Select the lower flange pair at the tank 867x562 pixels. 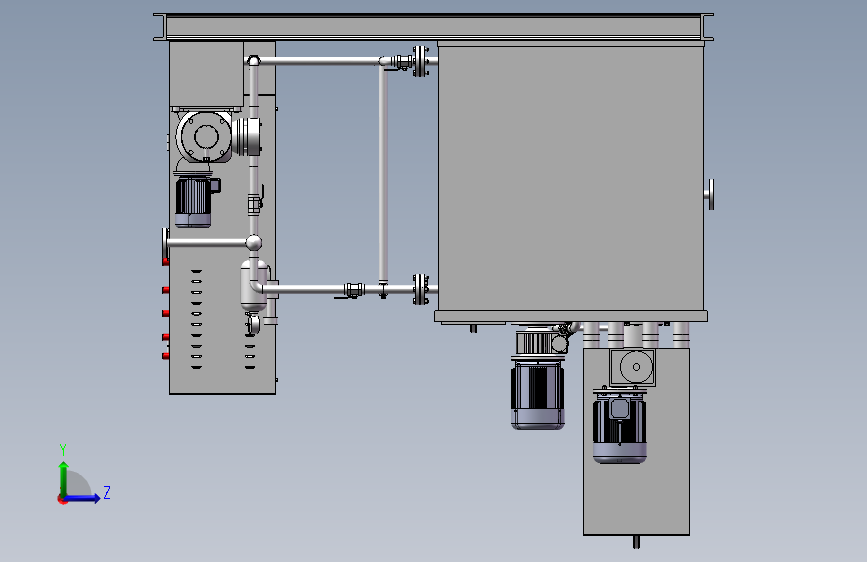[x=421, y=289]
